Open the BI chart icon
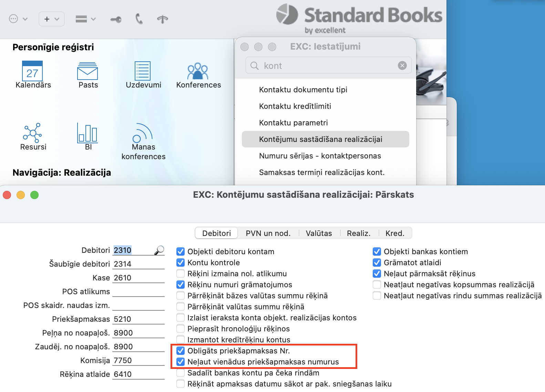Viewport: 545px width, 392px height. [88, 133]
